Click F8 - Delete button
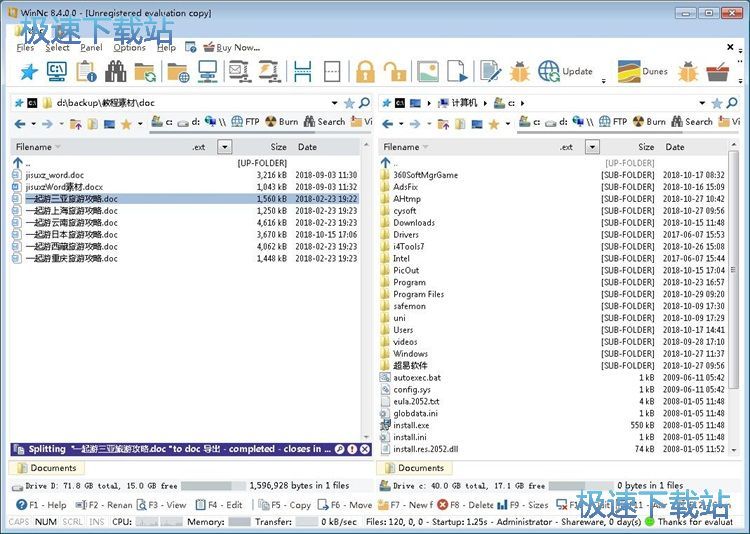The height and width of the screenshot is (534, 750). point(465,505)
